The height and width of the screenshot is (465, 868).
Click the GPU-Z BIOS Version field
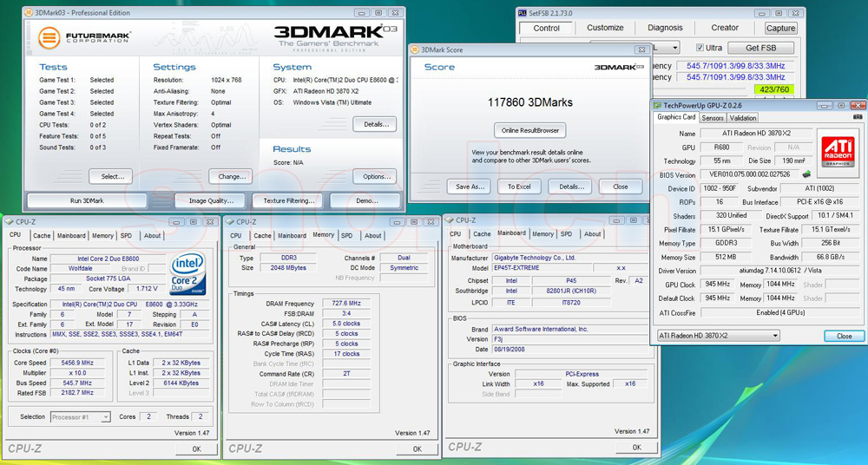[x=750, y=174]
